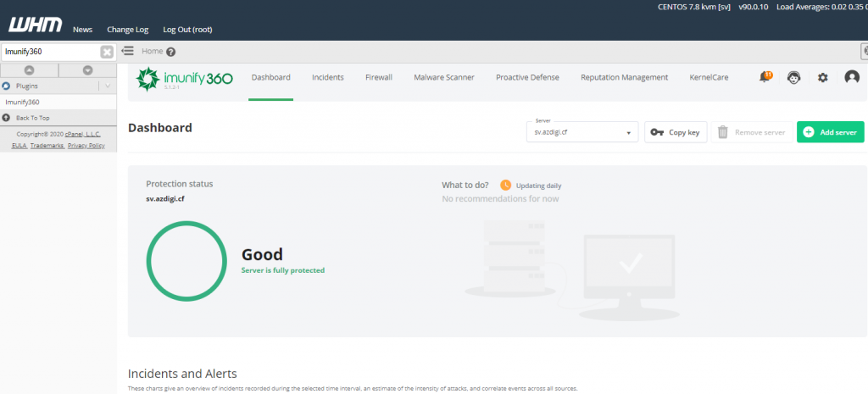868x394 pixels.
Task: Open the KernelCare tab
Action: 709,77
